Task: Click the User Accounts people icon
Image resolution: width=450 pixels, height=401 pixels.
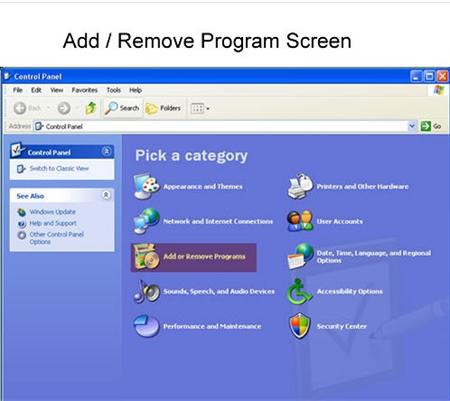Action: 300,221
